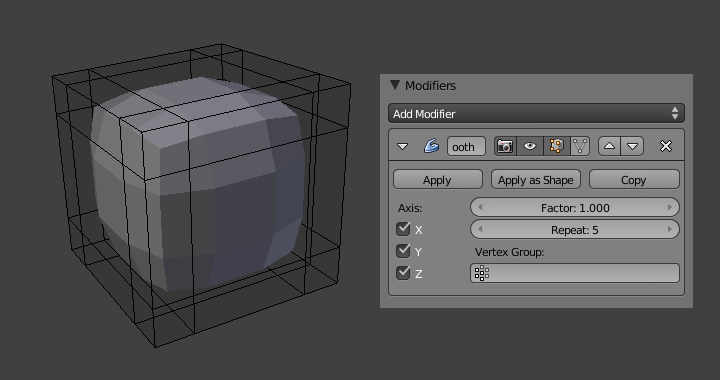Click the Factor 1.000 slider field
The image size is (720, 380).
[x=575, y=207]
